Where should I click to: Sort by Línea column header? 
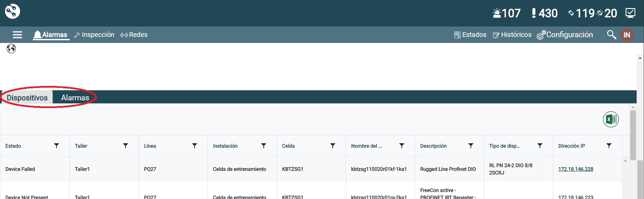point(150,146)
